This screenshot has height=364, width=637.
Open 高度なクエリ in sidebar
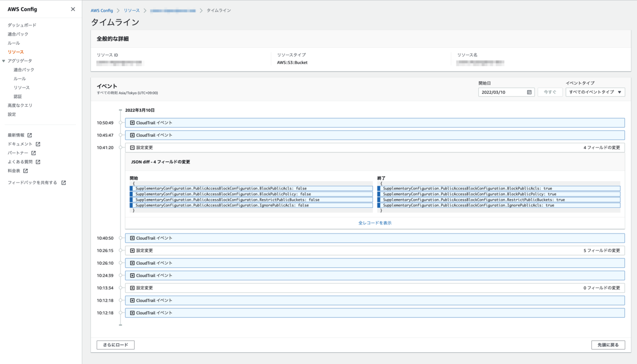point(20,105)
